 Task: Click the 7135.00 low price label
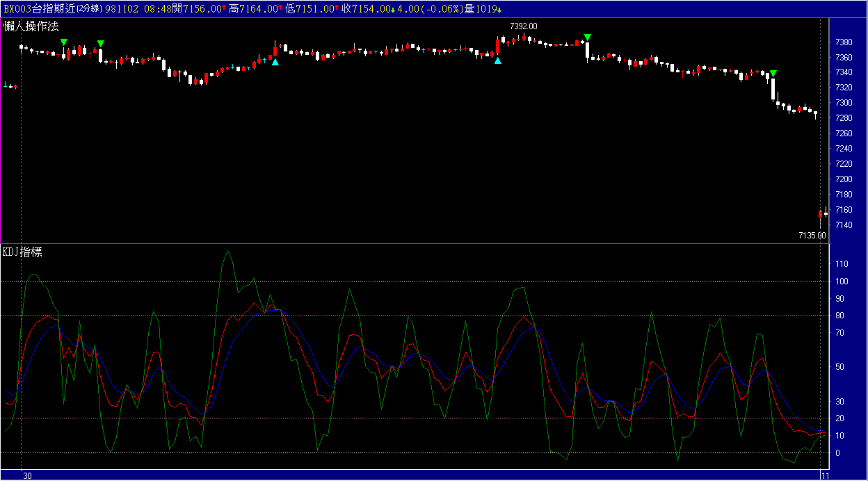812,235
